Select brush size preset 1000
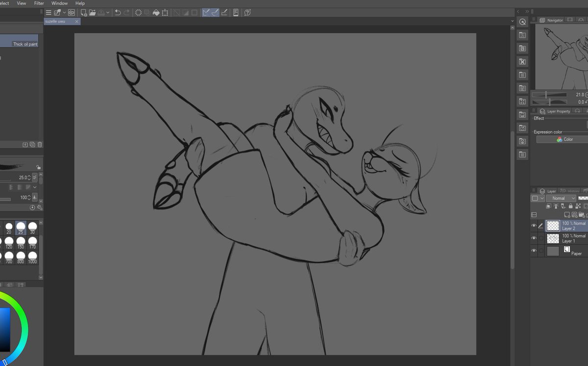The height and width of the screenshot is (366, 588). pyautogui.click(x=32, y=258)
